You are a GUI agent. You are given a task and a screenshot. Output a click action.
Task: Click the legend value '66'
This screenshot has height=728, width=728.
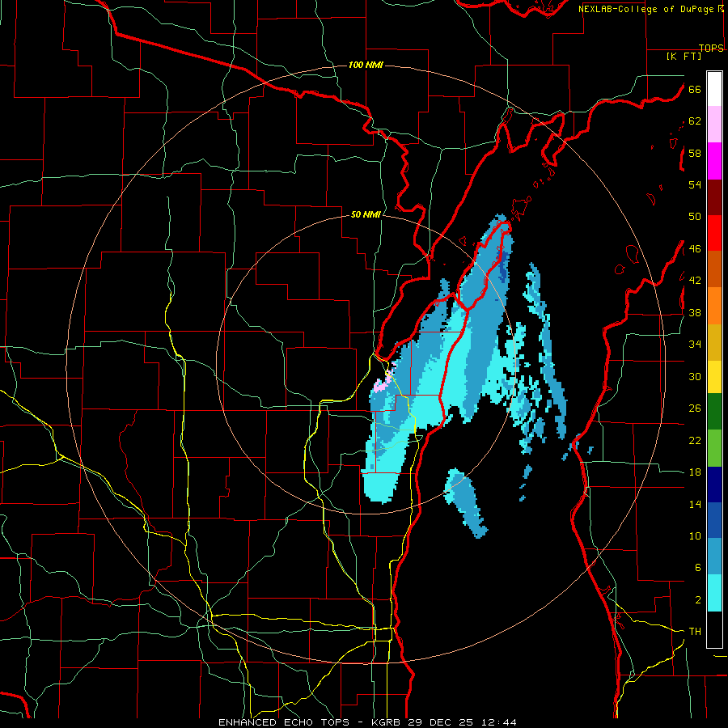(x=695, y=90)
